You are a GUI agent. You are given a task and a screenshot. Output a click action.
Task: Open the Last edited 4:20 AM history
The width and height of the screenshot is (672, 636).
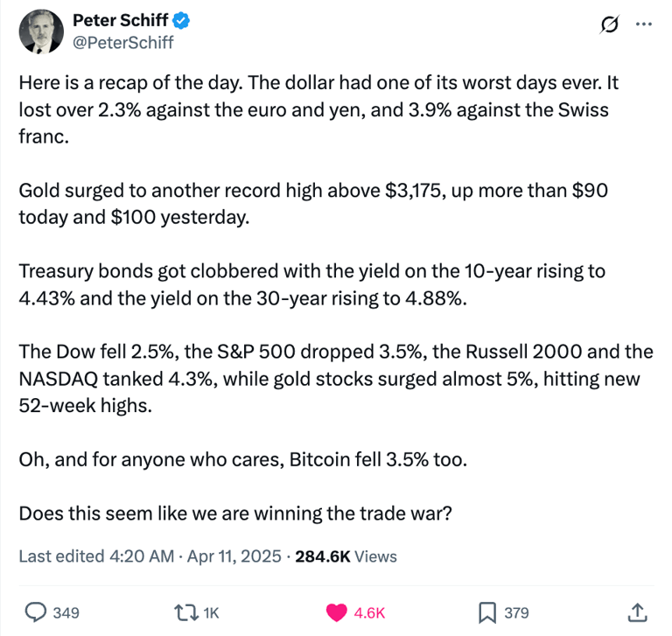(x=96, y=556)
